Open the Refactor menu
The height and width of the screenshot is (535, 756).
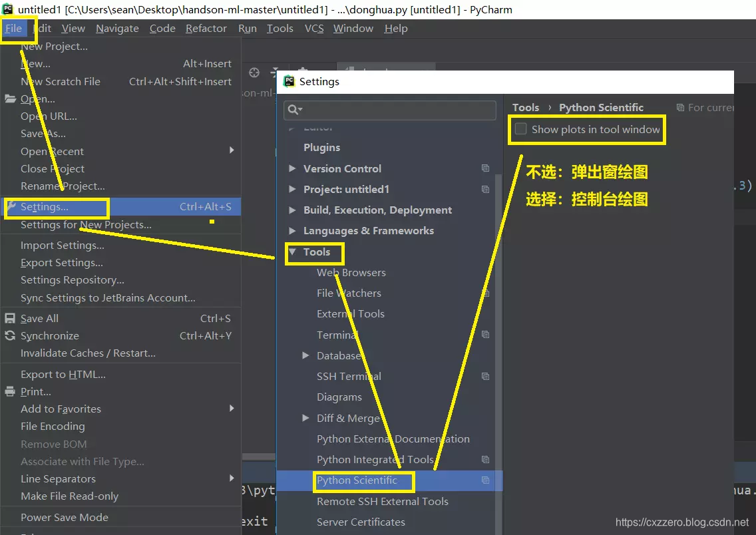tap(206, 29)
